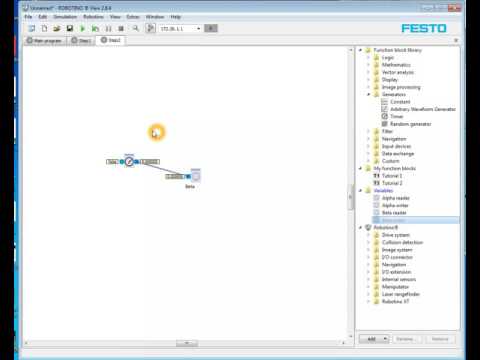Select the Tutorial 2 function block

click(x=392, y=183)
